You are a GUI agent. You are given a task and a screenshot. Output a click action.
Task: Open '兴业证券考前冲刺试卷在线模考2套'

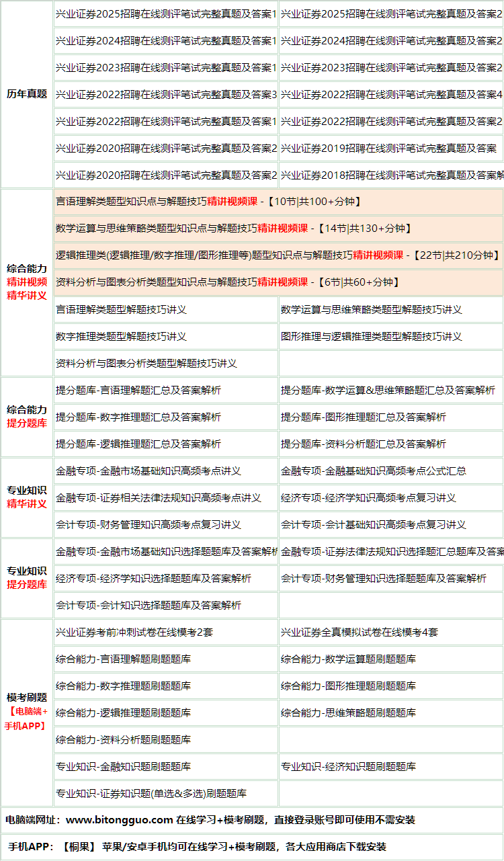[x=166, y=632]
